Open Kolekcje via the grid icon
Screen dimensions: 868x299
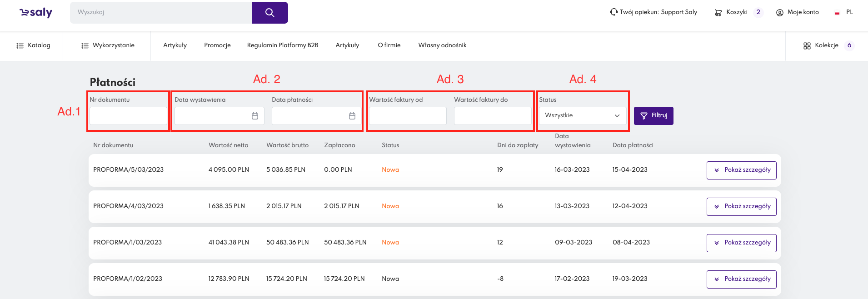coord(807,45)
